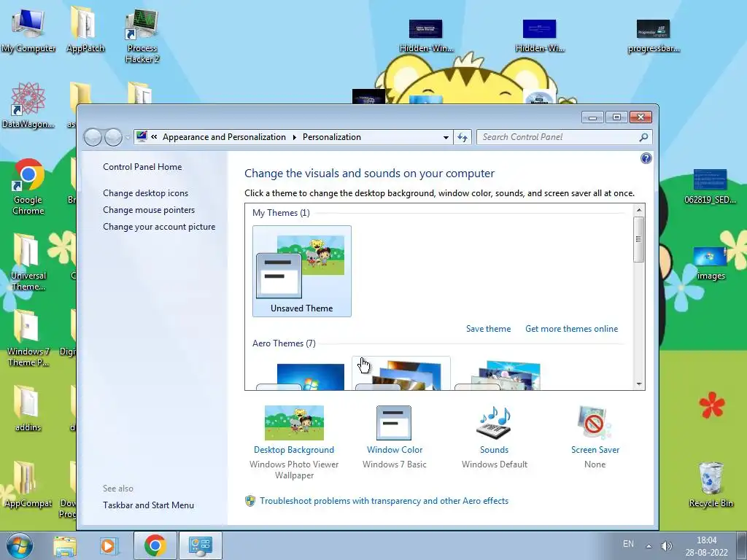This screenshot has height=560, width=747.
Task: Click the Sounds keyboard icon
Action: click(494, 423)
